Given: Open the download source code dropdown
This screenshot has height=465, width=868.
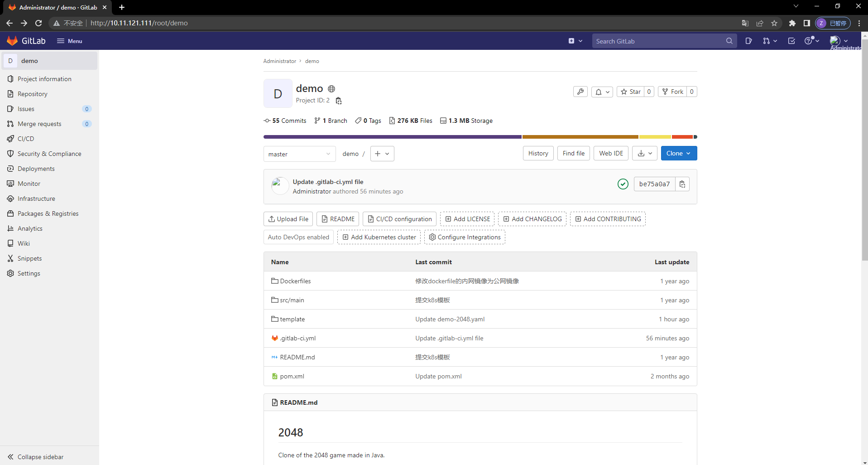Looking at the screenshot, I should (x=645, y=153).
